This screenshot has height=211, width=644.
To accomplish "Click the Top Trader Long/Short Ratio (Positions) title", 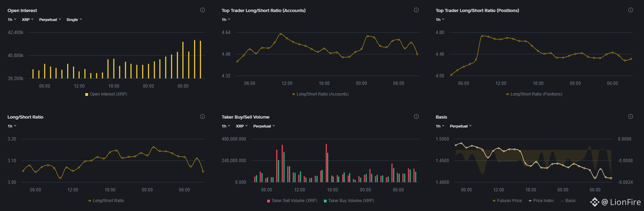I will (x=477, y=11).
